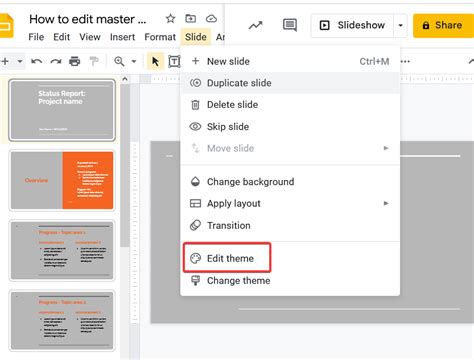
Task: Choose New slide from menu
Action: click(x=290, y=61)
